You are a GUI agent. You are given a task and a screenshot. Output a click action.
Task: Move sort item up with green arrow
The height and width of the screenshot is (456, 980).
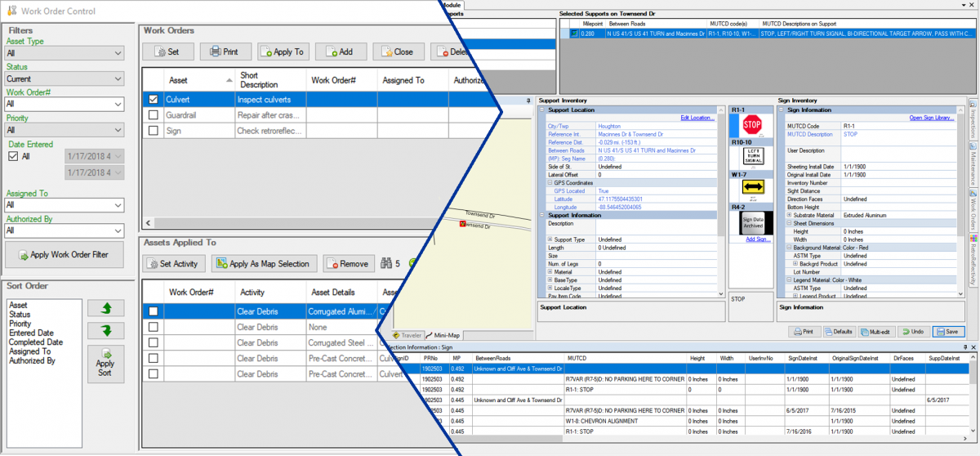click(x=106, y=309)
